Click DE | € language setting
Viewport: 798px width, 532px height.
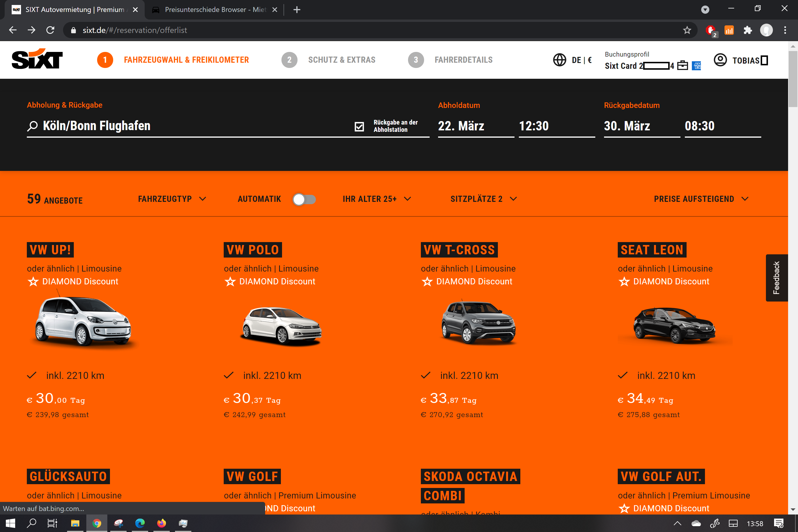click(582, 60)
